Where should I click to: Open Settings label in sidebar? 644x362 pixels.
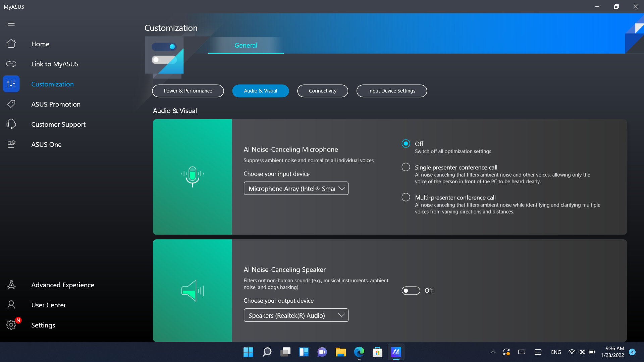(43, 325)
